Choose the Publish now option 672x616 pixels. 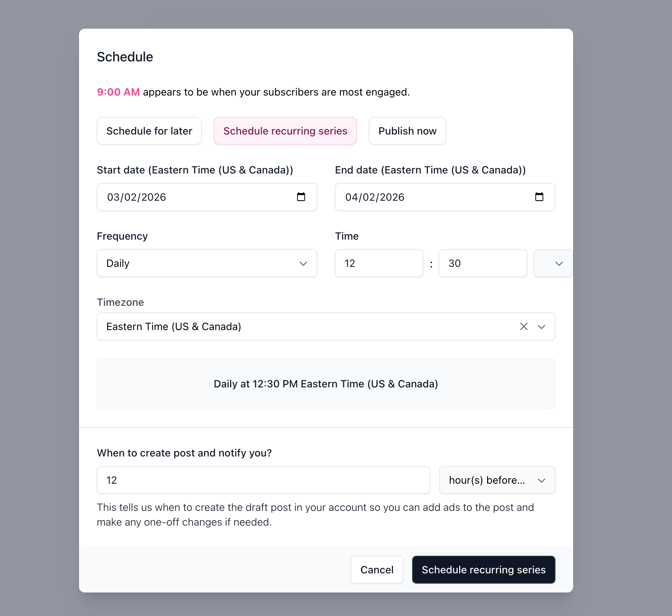[407, 131]
